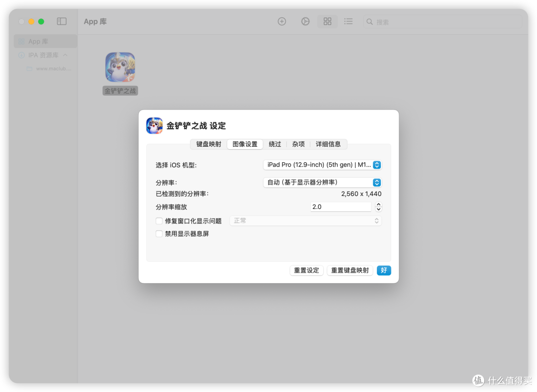This screenshot has height=392, width=537.
Task: Click the green zoom window button
Action: pyautogui.click(x=41, y=21)
